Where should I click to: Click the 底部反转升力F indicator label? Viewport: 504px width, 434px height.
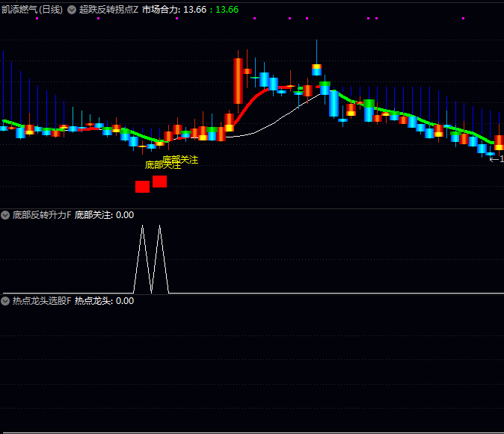(x=42, y=215)
